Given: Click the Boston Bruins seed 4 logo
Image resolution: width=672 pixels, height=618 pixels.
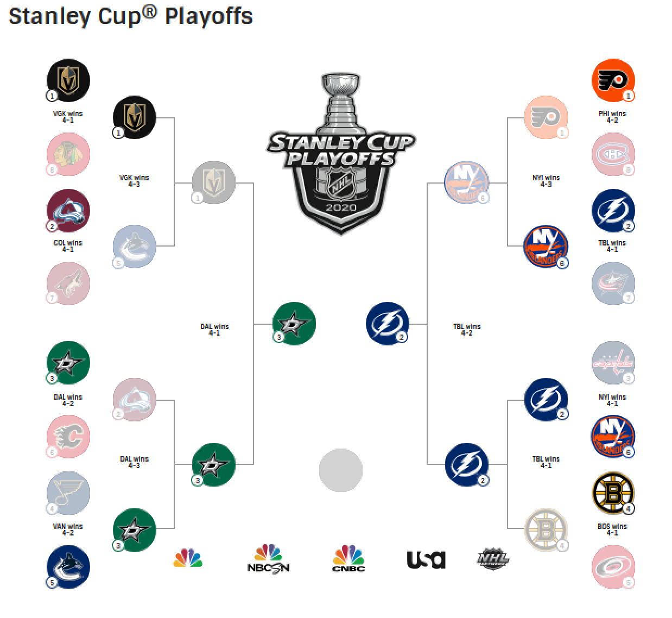Looking at the screenshot, I should click(613, 493).
